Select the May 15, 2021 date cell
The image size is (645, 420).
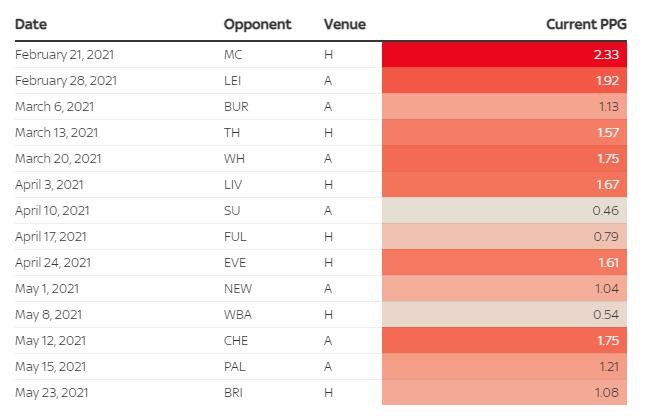tap(52, 366)
